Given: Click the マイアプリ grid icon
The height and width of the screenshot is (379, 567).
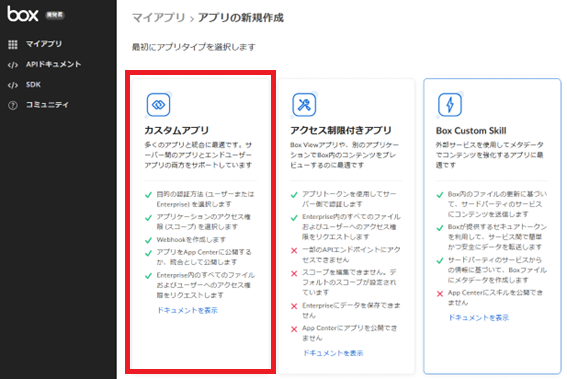Looking at the screenshot, I should tap(13, 44).
